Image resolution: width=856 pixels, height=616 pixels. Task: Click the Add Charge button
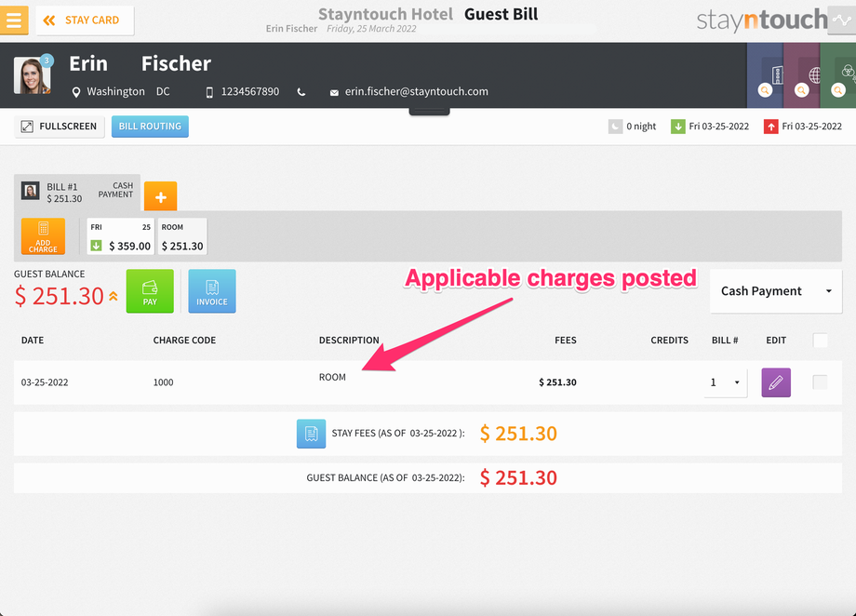[43, 236]
